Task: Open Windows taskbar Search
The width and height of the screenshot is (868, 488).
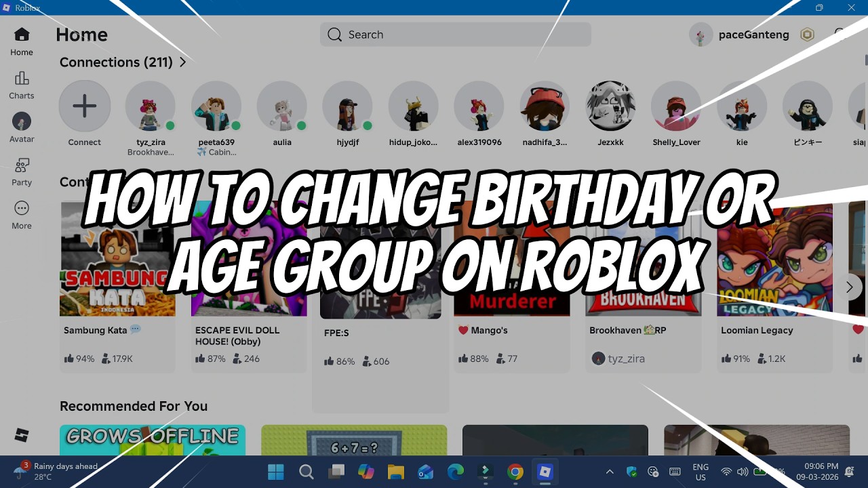Action: (x=307, y=472)
